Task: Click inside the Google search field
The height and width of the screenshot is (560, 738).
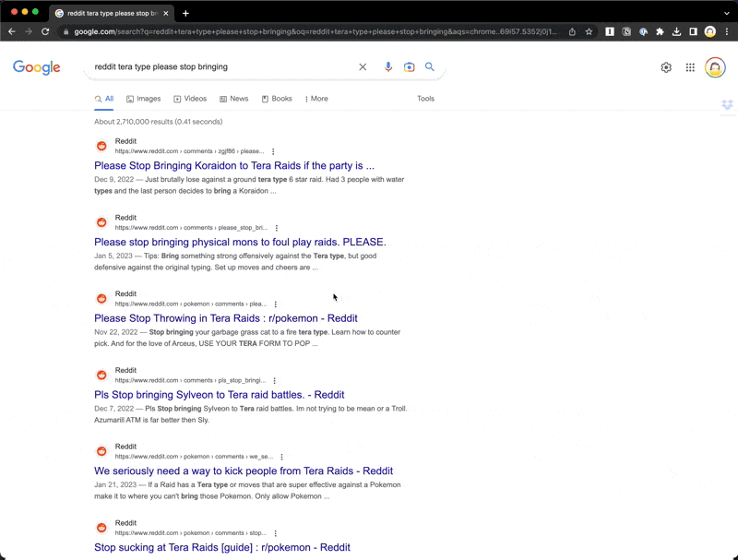Action: (x=221, y=67)
